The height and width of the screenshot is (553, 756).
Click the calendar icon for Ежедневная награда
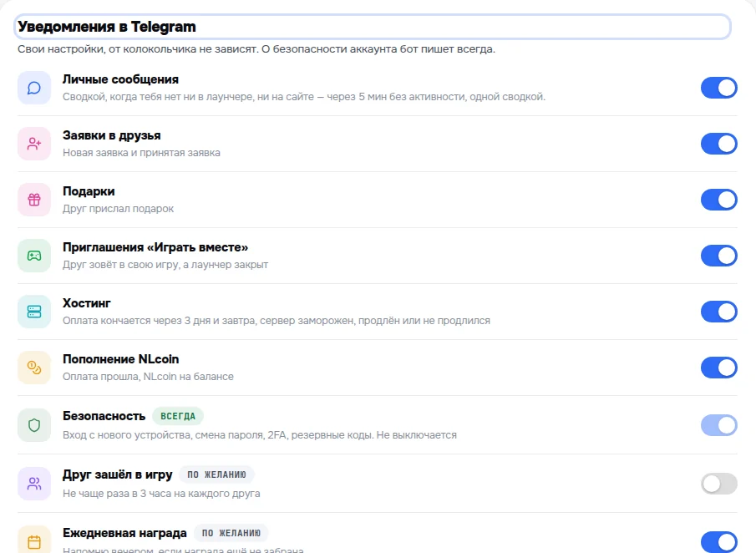pyautogui.click(x=34, y=541)
